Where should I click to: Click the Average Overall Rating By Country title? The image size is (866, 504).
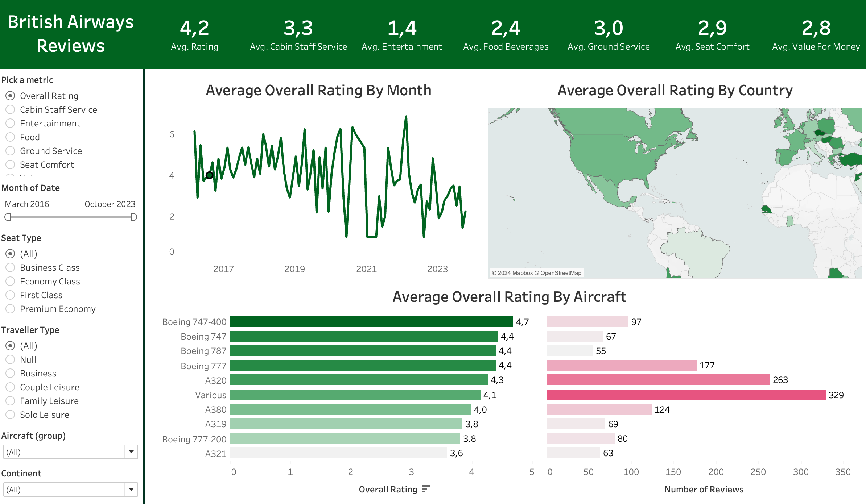click(x=675, y=90)
